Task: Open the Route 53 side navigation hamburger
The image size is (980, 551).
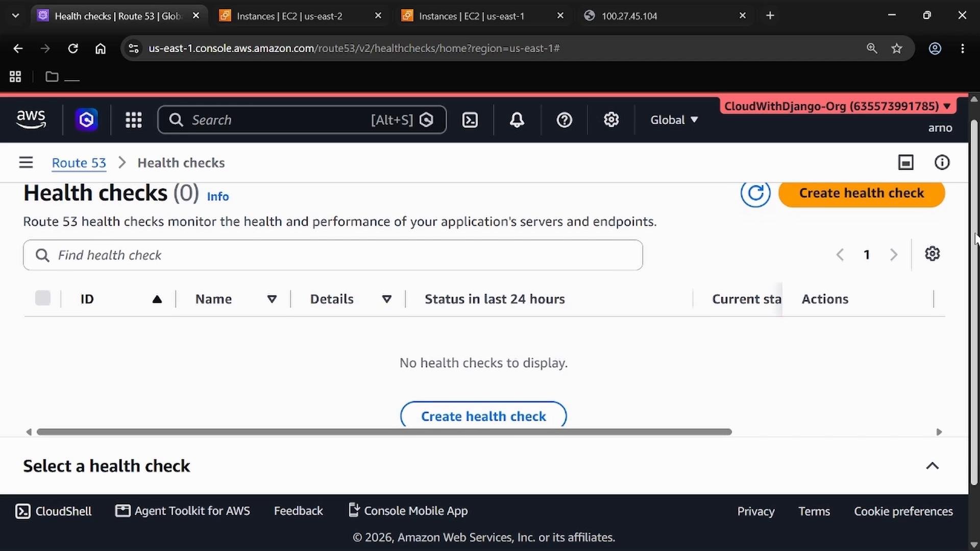Action: (x=26, y=163)
